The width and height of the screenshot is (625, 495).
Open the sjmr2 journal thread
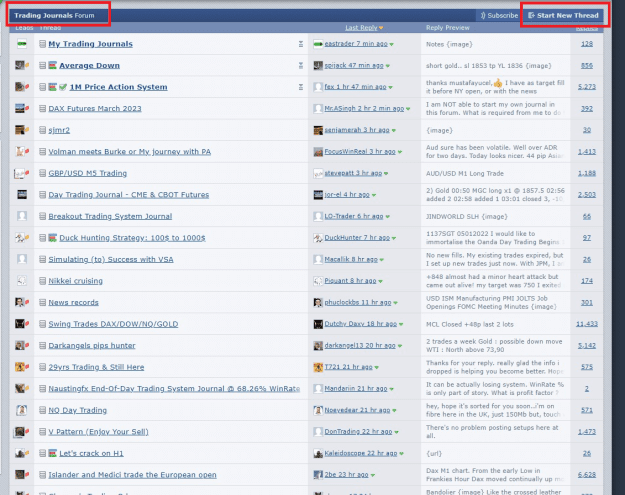tap(59, 130)
